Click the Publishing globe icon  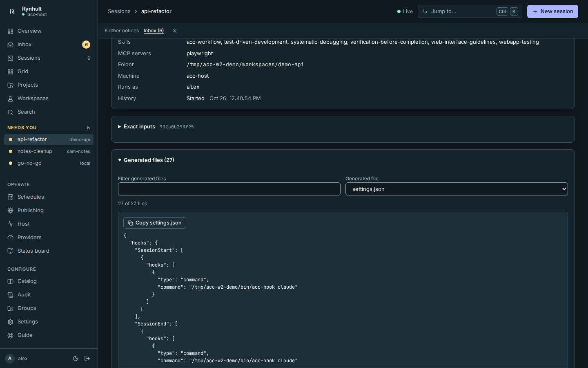(x=11, y=211)
